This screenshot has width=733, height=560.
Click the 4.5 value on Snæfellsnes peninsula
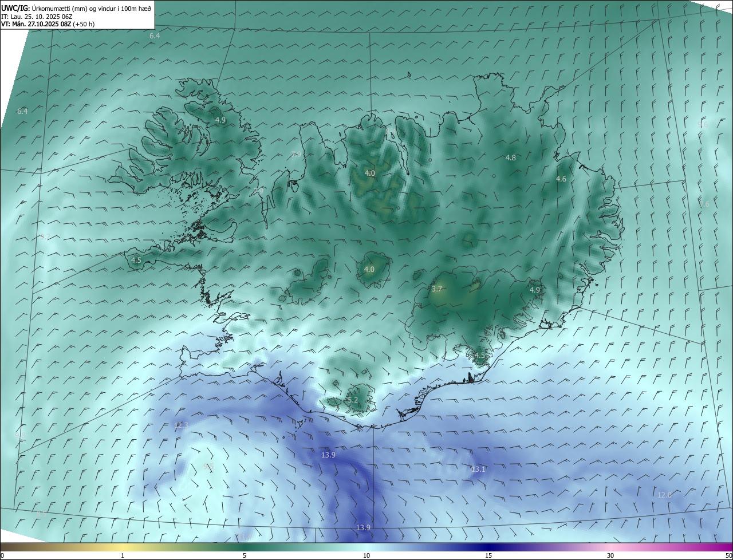[x=136, y=260]
